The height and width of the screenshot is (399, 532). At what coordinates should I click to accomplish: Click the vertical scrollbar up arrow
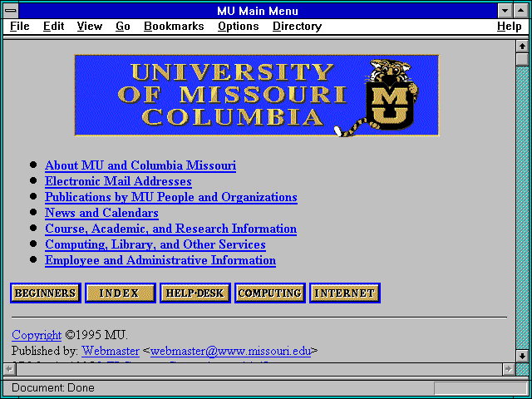(522, 47)
